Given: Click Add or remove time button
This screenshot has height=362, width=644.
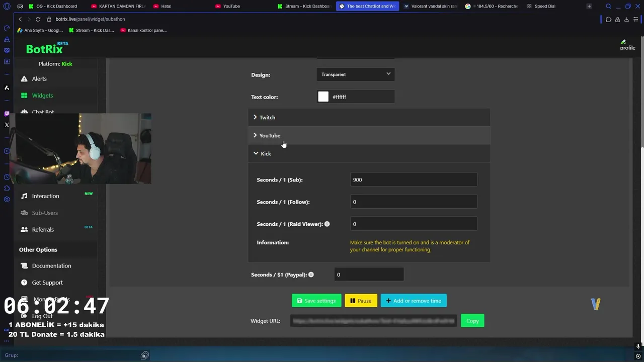Looking at the screenshot, I should 414,301.
